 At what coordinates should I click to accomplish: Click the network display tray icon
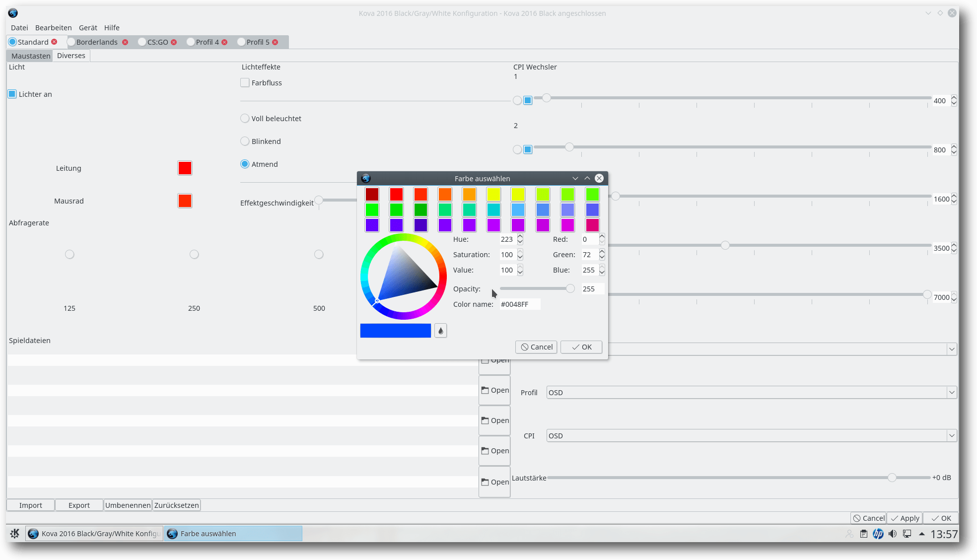[x=907, y=534]
